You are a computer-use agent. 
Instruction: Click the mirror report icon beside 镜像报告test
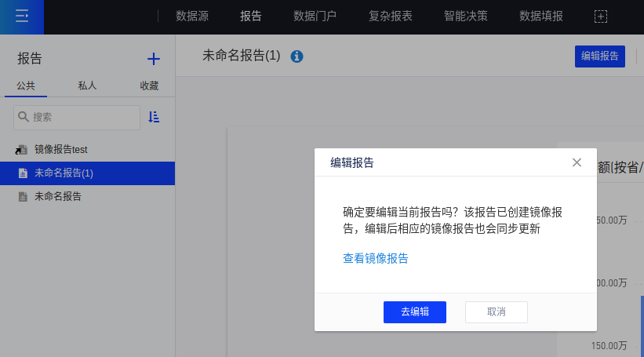pyautogui.click(x=22, y=149)
